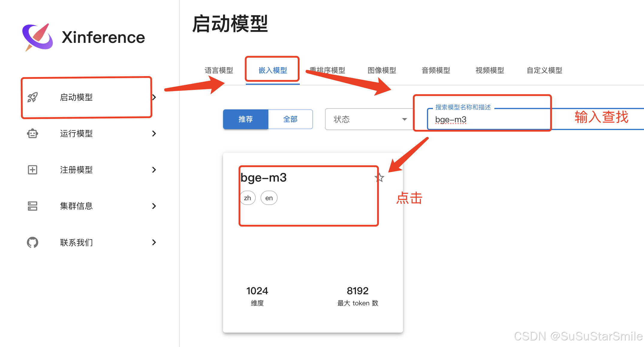Click the Xinference title text
644x347 pixels.
tap(103, 37)
